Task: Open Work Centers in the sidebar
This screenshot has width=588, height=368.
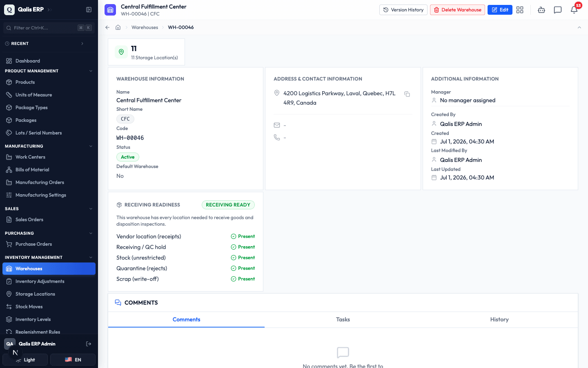Action: [49, 157]
